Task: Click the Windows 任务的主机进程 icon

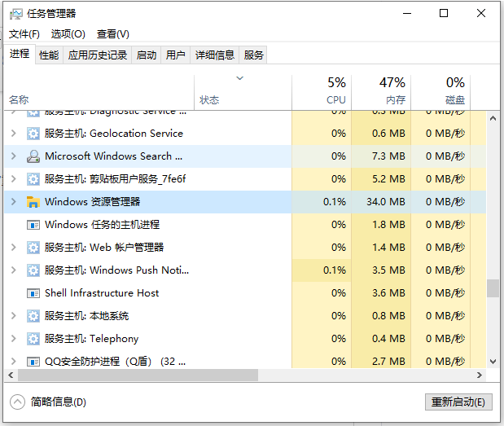Action: [x=33, y=225]
